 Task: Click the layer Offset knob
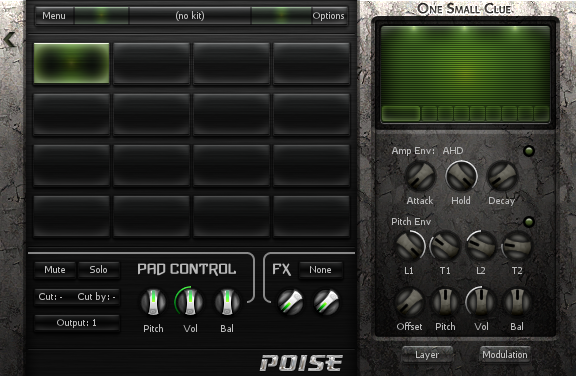tap(409, 303)
